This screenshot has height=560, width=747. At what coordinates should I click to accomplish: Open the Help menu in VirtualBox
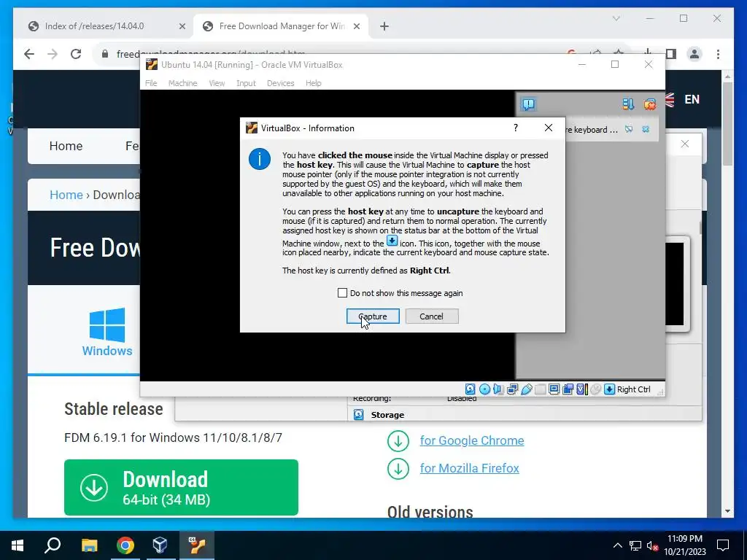(313, 83)
